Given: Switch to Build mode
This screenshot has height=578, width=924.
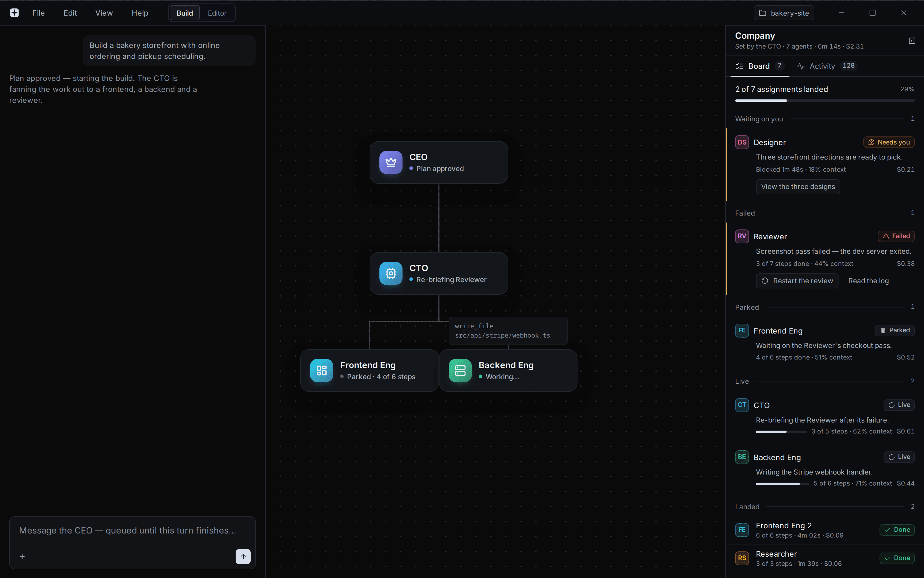Looking at the screenshot, I should tap(185, 13).
